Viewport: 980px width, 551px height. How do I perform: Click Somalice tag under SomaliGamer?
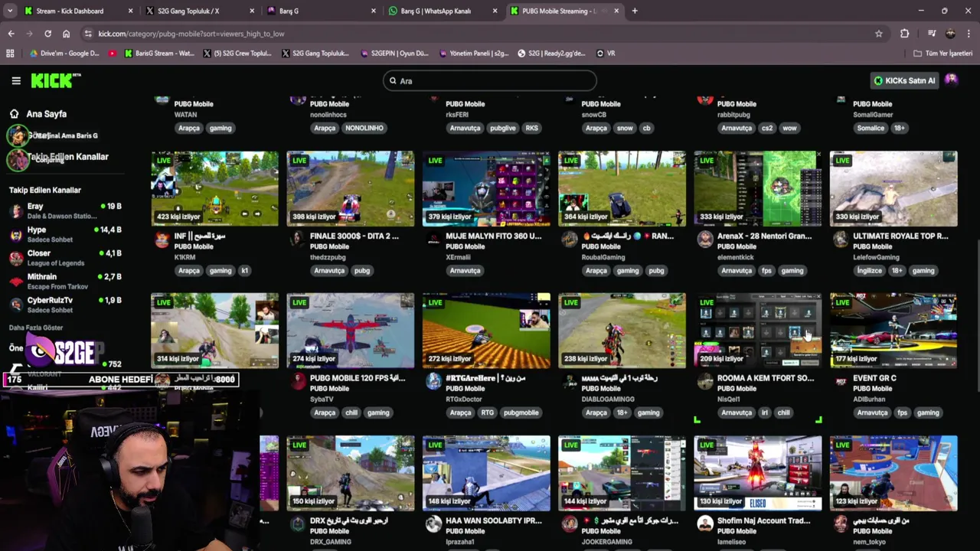871,128
